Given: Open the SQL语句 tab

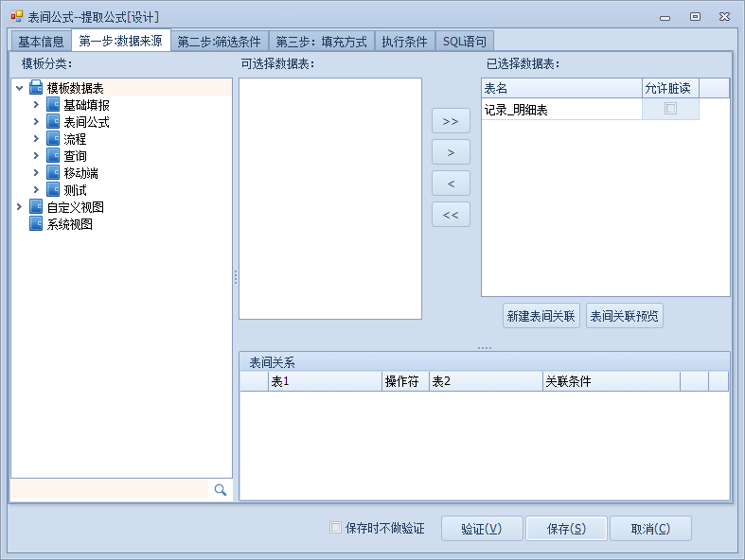Looking at the screenshot, I should 465,42.
